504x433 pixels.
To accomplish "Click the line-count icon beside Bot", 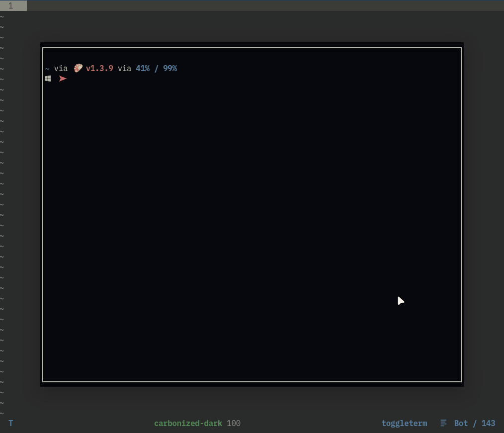I will click(443, 423).
